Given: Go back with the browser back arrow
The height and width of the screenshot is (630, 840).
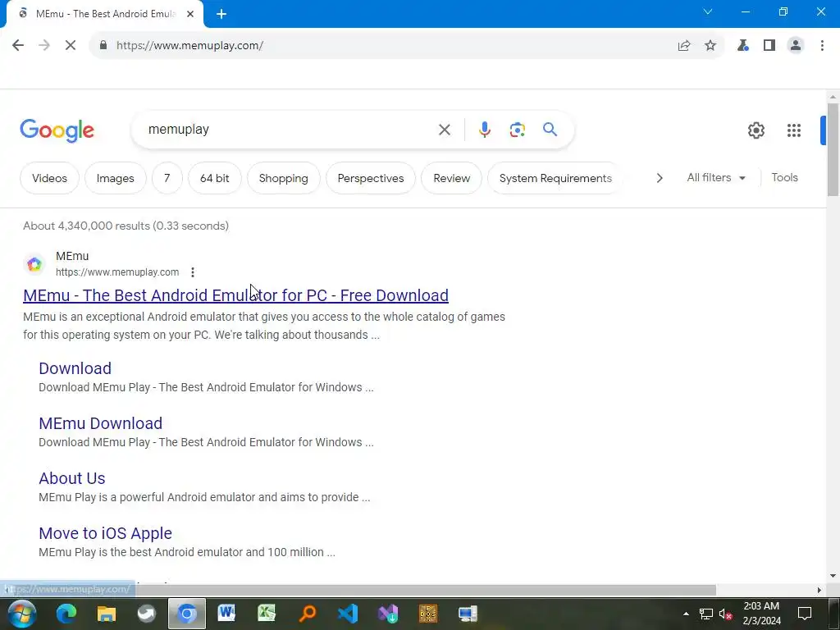Looking at the screenshot, I should 18,46.
